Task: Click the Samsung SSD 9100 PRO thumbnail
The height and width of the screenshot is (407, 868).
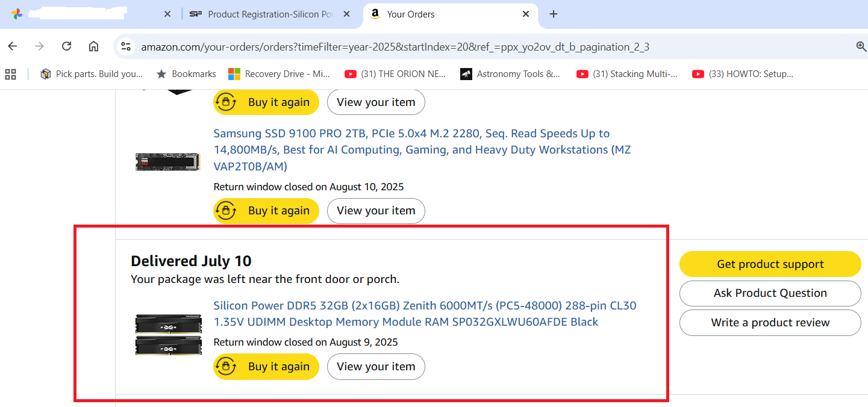Action: pos(167,162)
